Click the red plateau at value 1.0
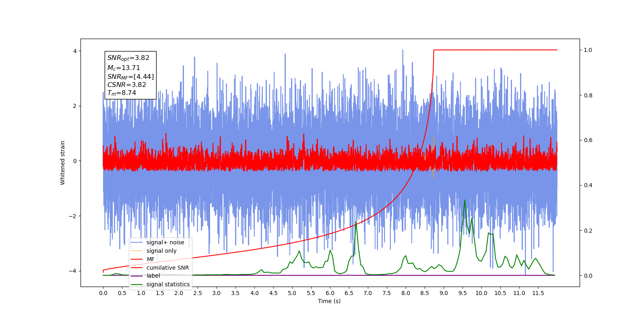The height and width of the screenshot is (322, 644). point(495,50)
